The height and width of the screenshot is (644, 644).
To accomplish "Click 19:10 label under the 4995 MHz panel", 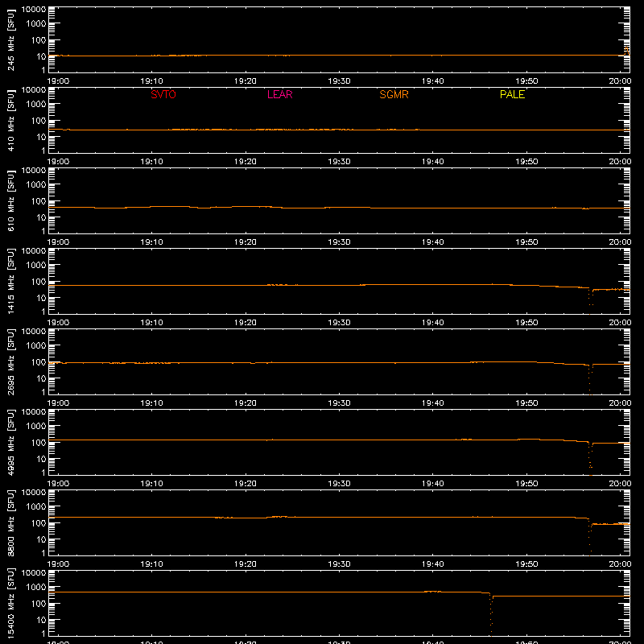I will [x=152, y=484].
